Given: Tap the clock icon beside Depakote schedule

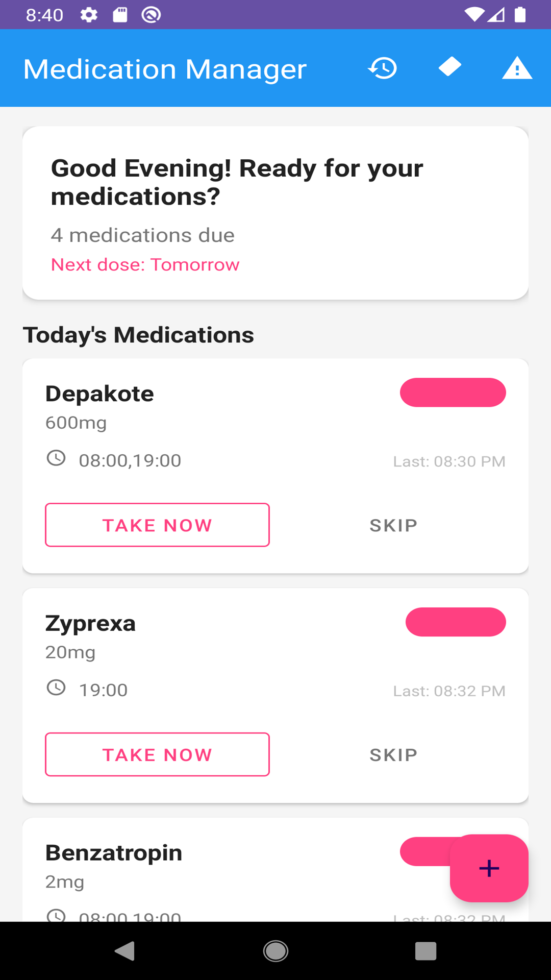Looking at the screenshot, I should point(56,458).
